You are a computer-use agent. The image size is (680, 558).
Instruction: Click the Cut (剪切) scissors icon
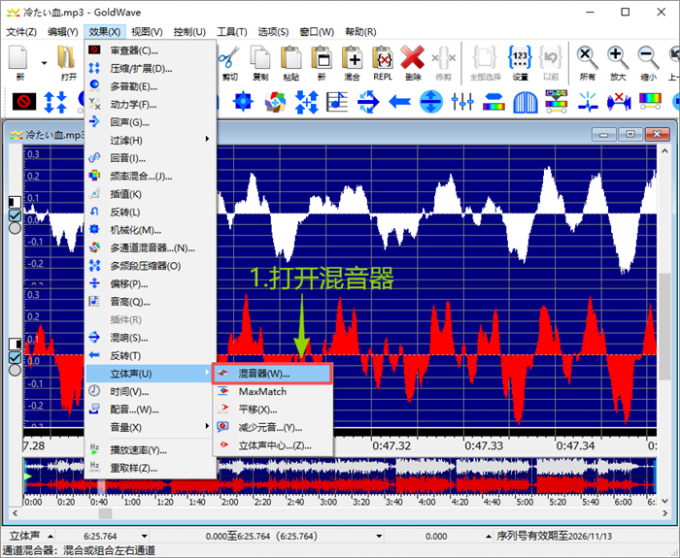[230, 58]
